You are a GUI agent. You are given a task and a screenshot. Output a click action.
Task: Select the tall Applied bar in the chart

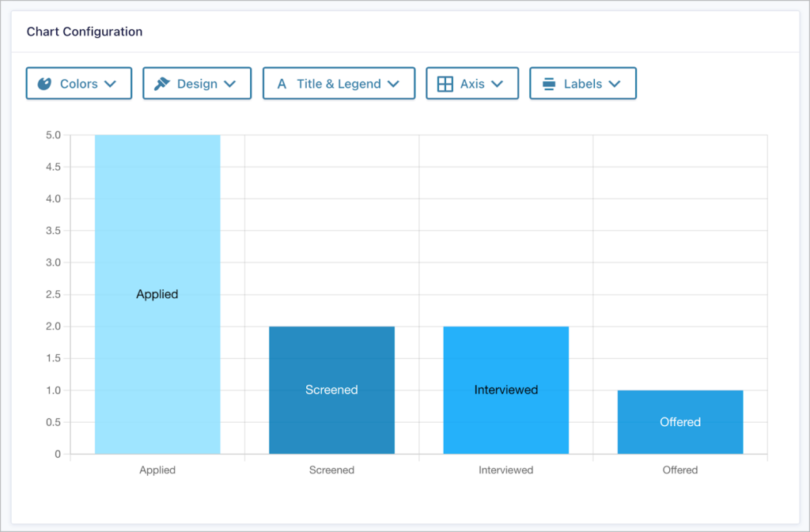157,294
